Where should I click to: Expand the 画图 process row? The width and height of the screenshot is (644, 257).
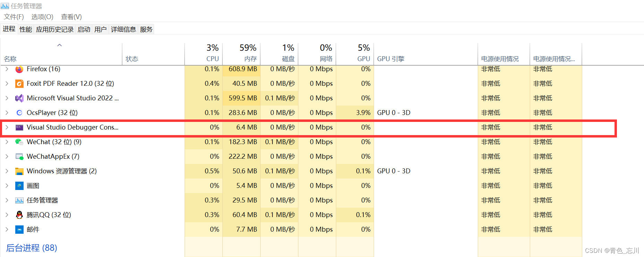tap(7, 186)
